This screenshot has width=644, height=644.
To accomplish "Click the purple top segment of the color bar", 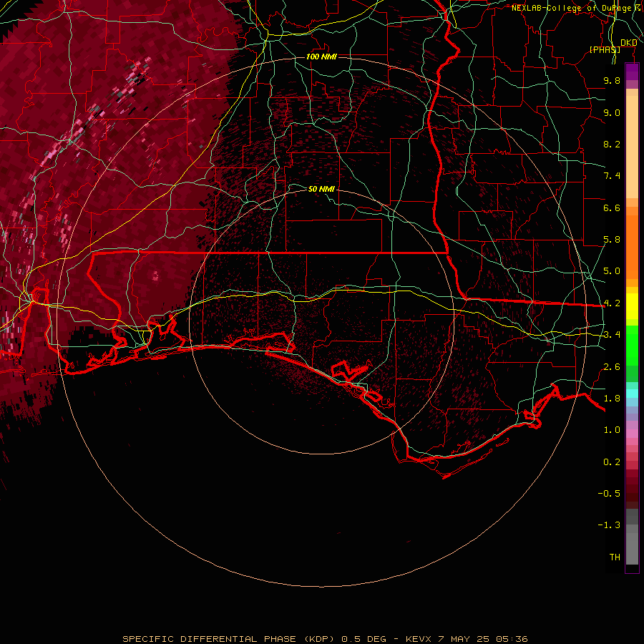I will [x=632, y=72].
